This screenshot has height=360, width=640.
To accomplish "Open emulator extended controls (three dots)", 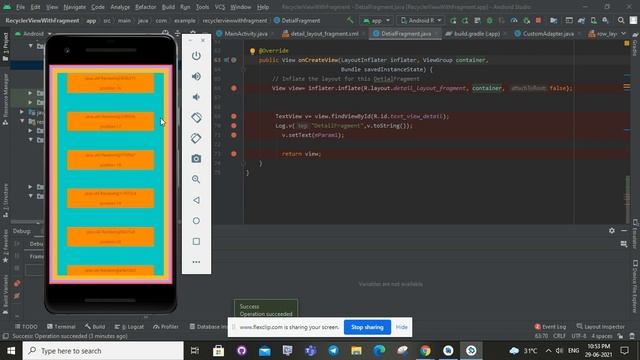I will pyautogui.click(x=196, y=262).
